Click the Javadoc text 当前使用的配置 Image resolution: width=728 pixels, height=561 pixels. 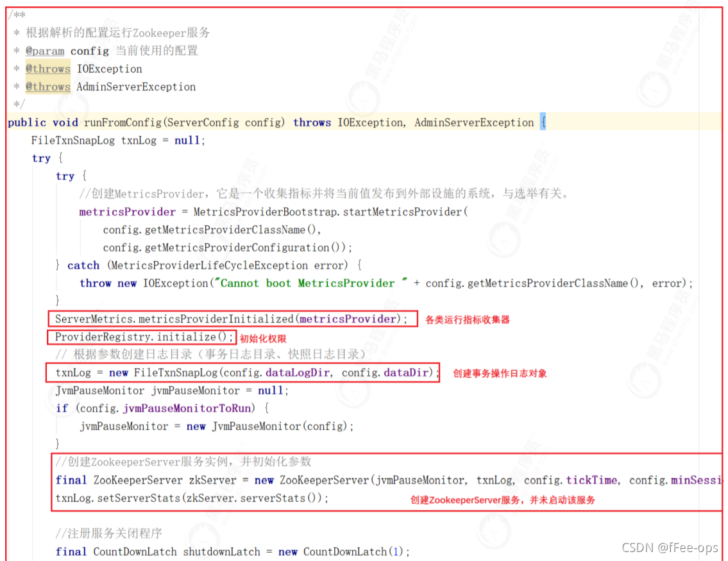157,51
